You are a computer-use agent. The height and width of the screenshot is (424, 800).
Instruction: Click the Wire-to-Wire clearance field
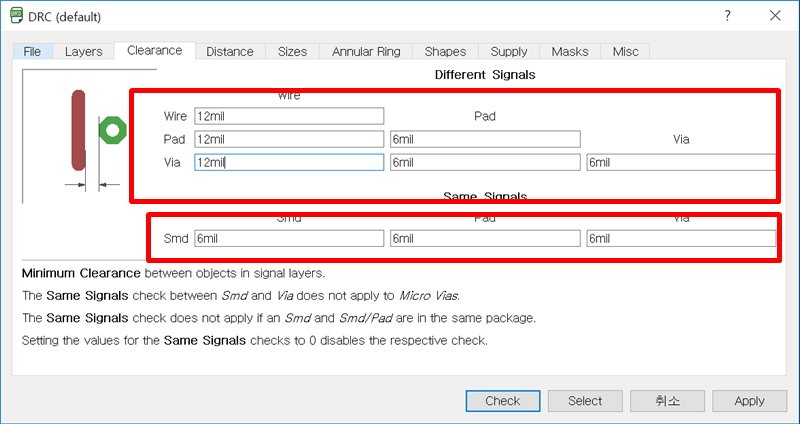pos(289,116)
